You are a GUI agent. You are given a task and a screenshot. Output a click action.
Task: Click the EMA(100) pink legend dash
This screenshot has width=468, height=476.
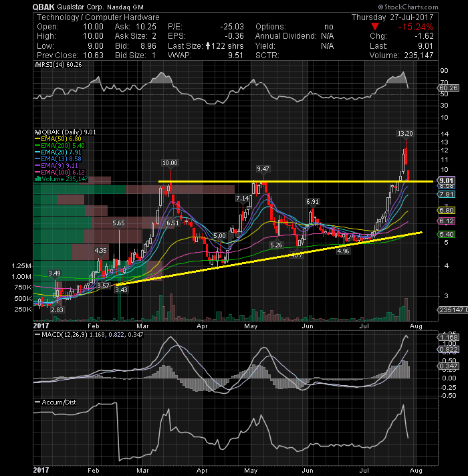point(37,172)
